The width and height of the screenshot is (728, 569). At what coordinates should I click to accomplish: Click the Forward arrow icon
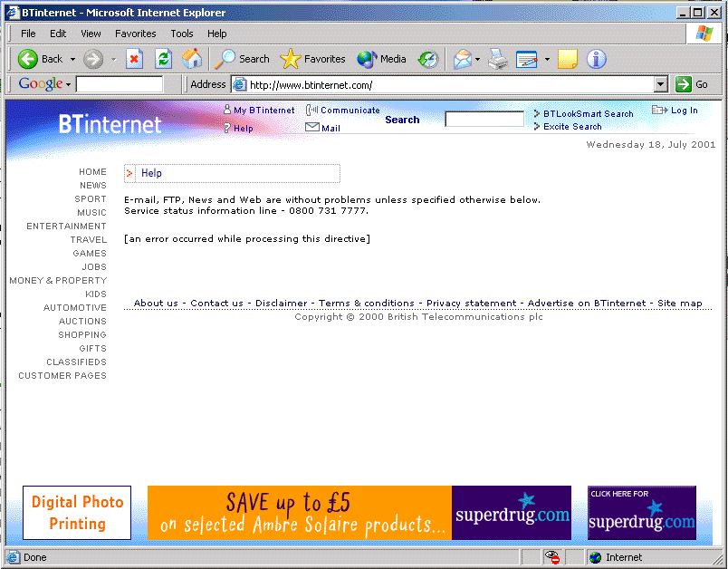[x=93, y=59]
